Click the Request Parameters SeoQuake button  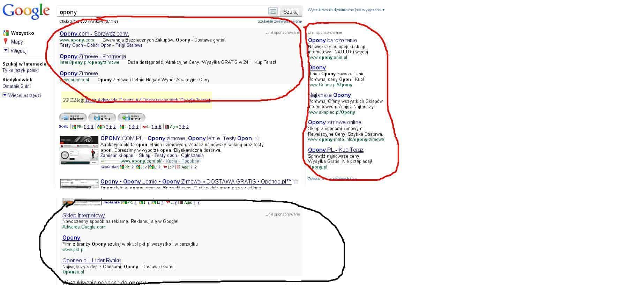tap(73, 118)
